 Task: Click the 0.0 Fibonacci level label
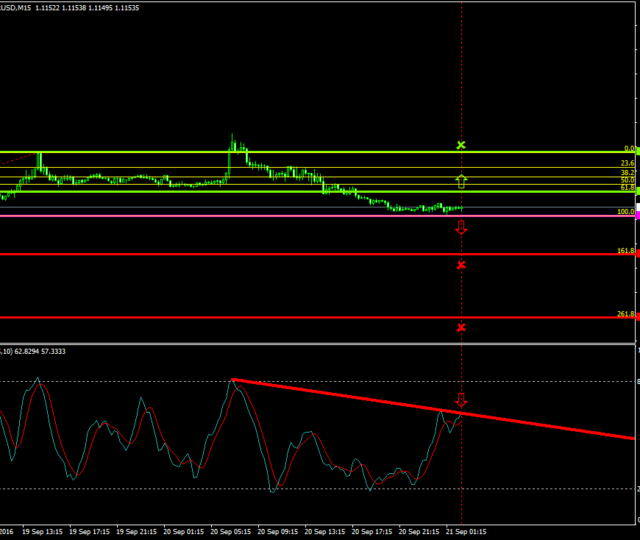629,148
